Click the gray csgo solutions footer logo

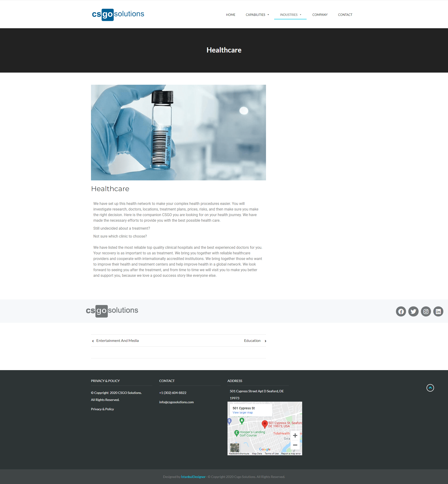[112, 311]
